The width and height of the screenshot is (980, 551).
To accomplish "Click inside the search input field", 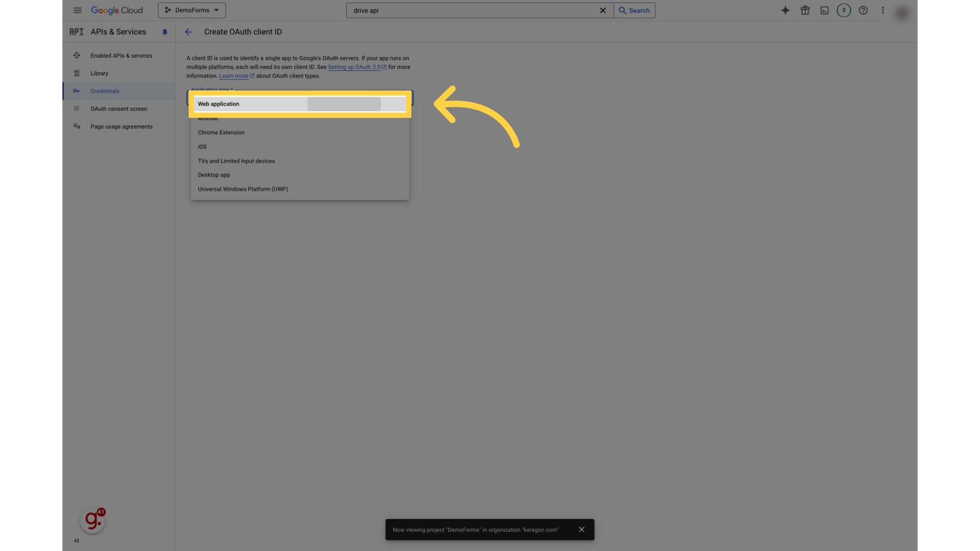I will pyautogui.click(x=475, y=10).
